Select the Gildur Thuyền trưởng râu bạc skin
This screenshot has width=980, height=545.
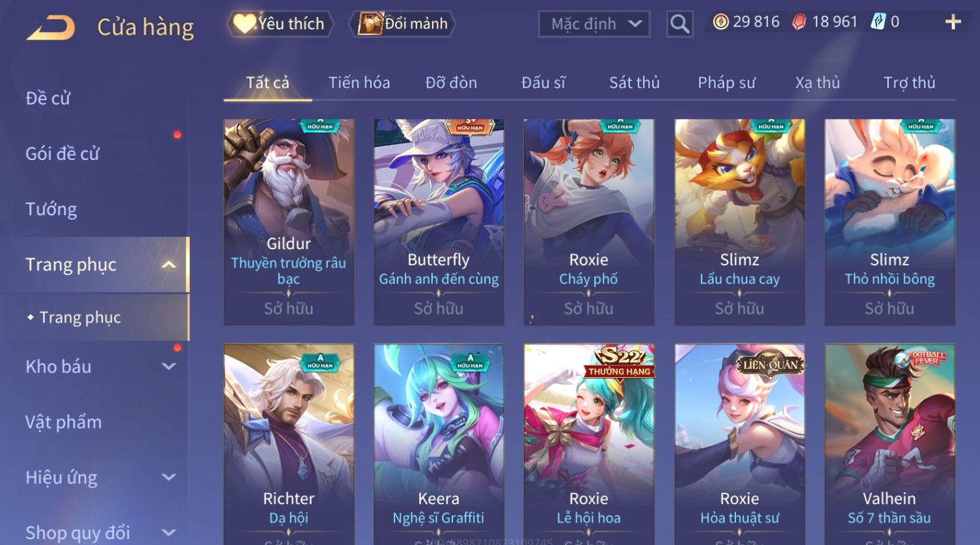click(289, 222)
